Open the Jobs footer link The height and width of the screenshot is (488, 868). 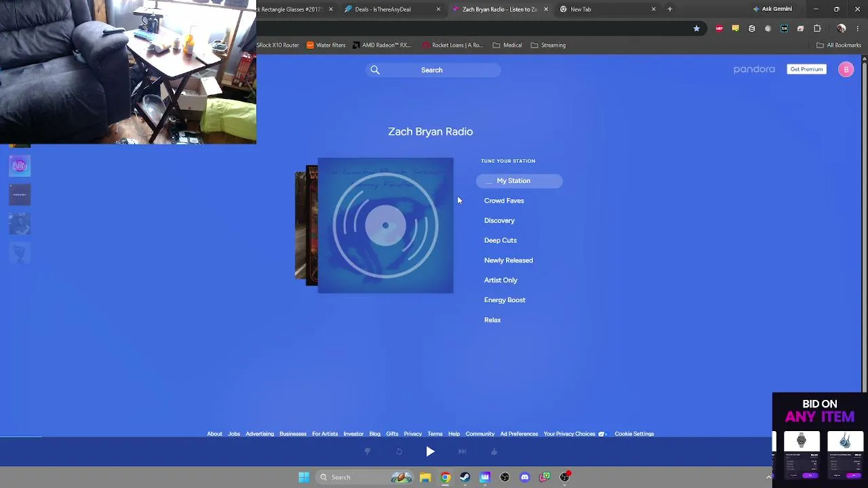234,434
